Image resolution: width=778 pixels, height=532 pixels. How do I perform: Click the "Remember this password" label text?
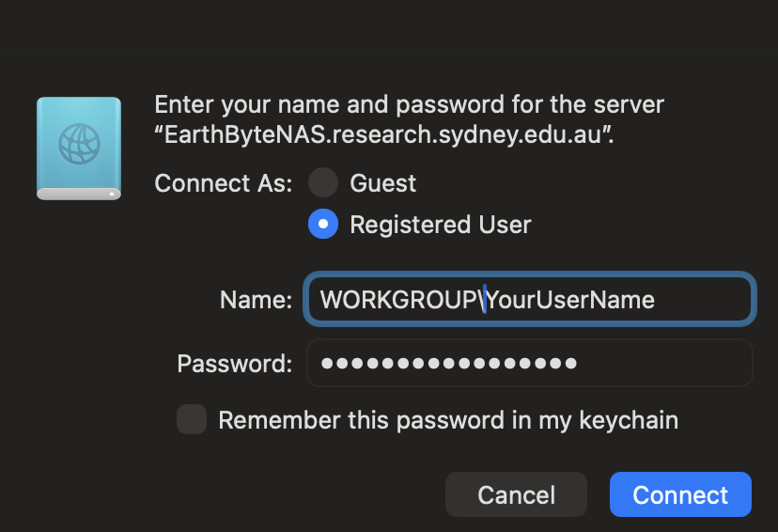[447, 419]
